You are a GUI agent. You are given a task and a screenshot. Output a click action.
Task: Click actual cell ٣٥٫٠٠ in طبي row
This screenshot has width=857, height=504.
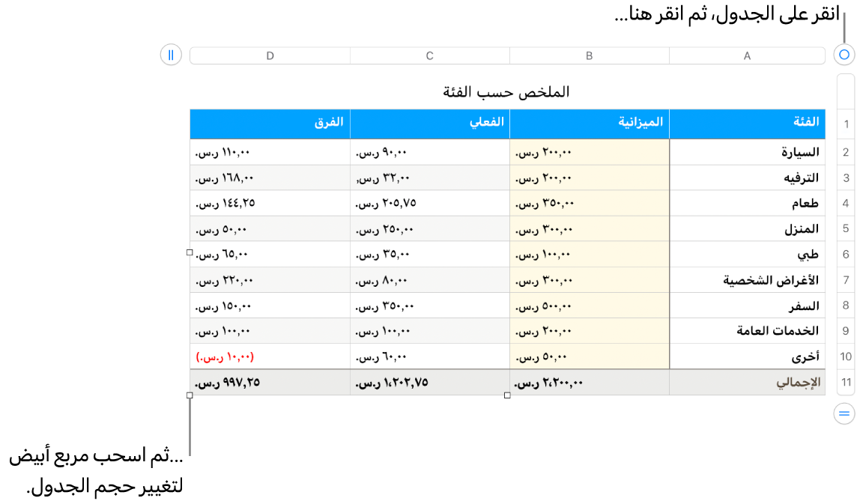point(429,254)
